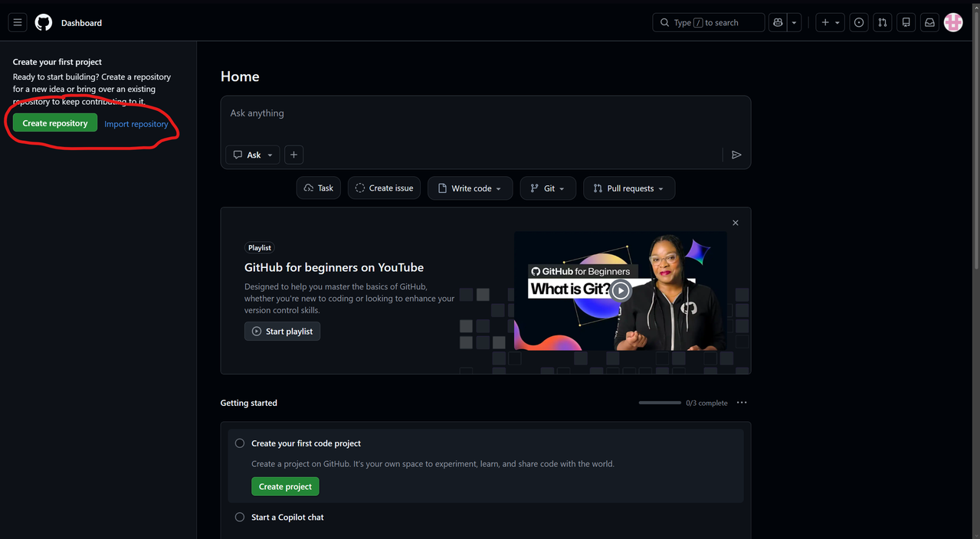Viewport: 980px width, 539px height.
Task: Click the GitHub logo icon
Action: (x=44, y=23)
